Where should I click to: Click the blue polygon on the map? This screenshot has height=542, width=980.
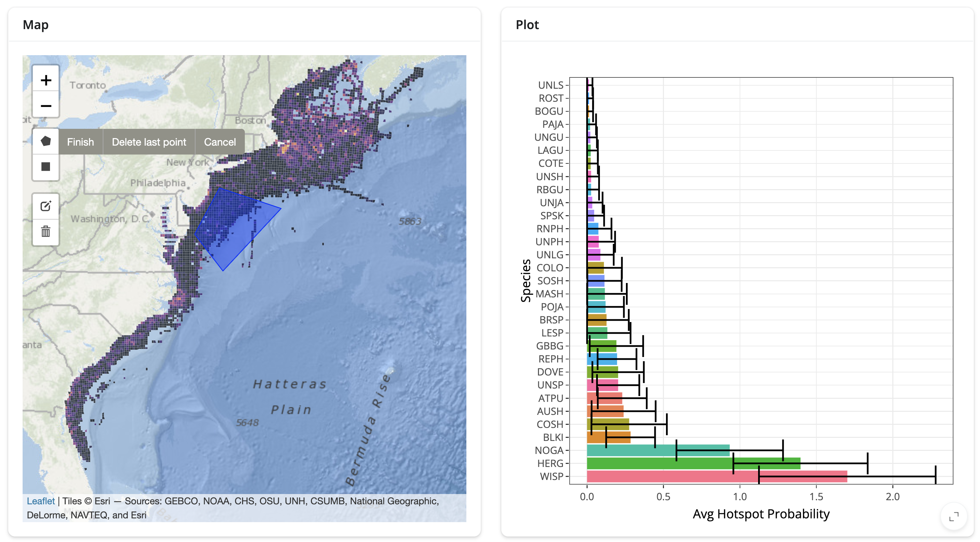click(234, 229)
